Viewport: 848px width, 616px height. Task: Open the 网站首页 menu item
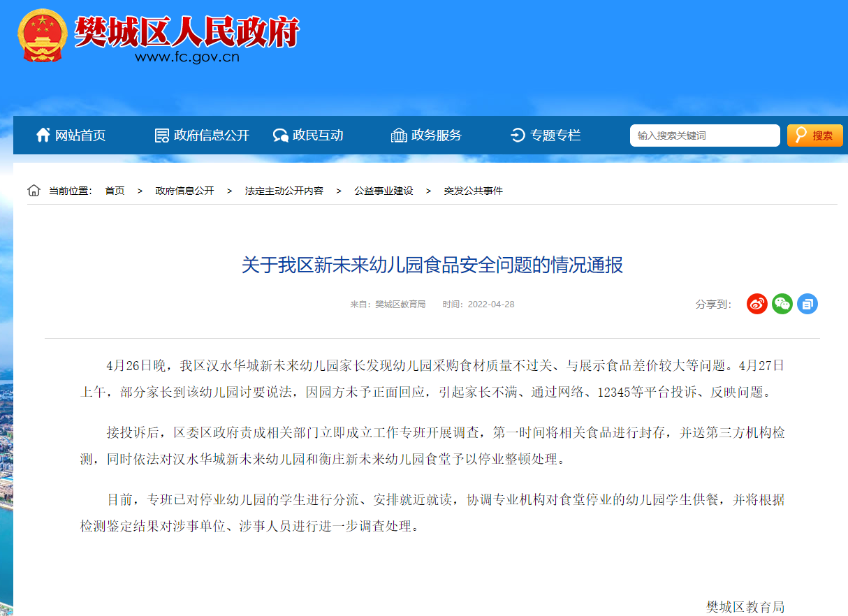click(x=80, y=135)
